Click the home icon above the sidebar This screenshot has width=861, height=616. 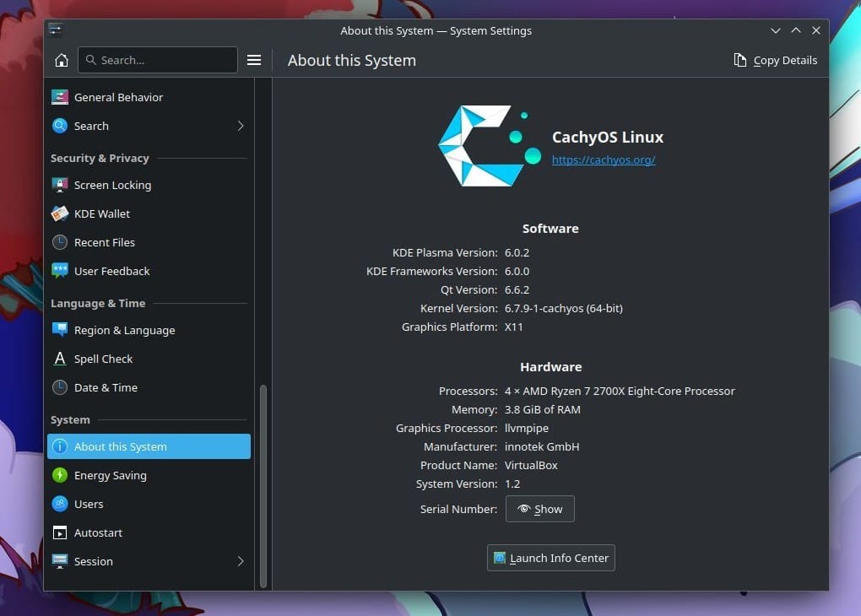coord(60,60)
